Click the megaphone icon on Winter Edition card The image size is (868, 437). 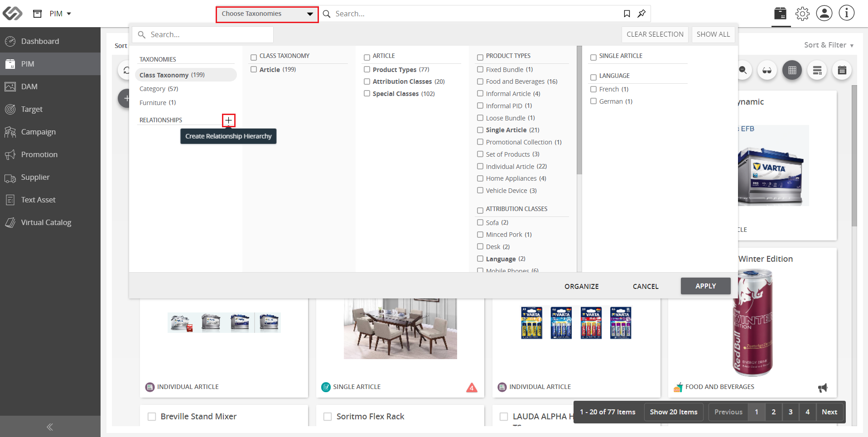823,388
